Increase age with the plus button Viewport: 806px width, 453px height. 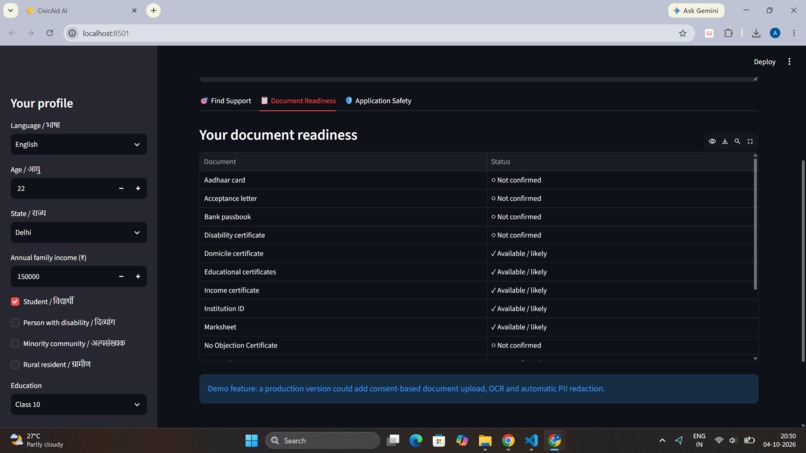(x=138, y=189)
